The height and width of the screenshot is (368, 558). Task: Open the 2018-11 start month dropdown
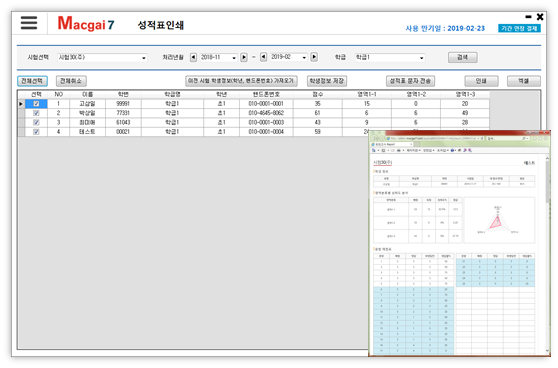[219, 57]
